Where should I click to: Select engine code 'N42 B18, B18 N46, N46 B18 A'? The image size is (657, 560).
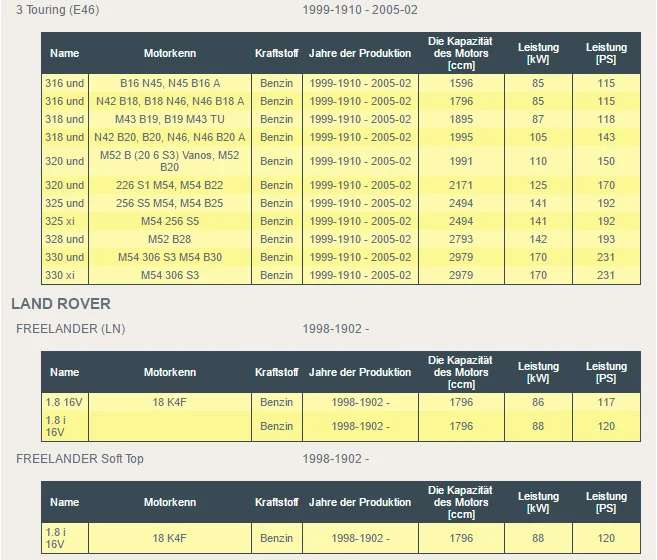(170, 101)
